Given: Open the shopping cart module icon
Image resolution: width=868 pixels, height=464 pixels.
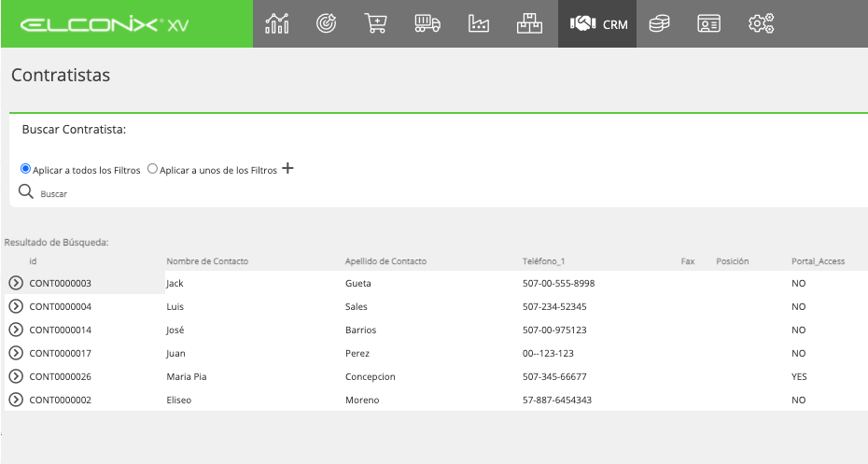Looking at the screenshot, I should 375,23.
